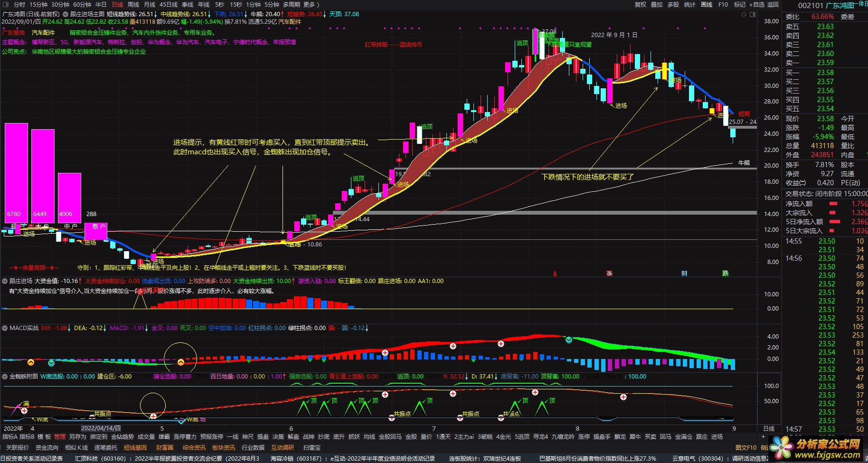The width and height of the screenshot is (868, 463).
Task: Select the 抄底 indicator
Action: click(324, 436)
